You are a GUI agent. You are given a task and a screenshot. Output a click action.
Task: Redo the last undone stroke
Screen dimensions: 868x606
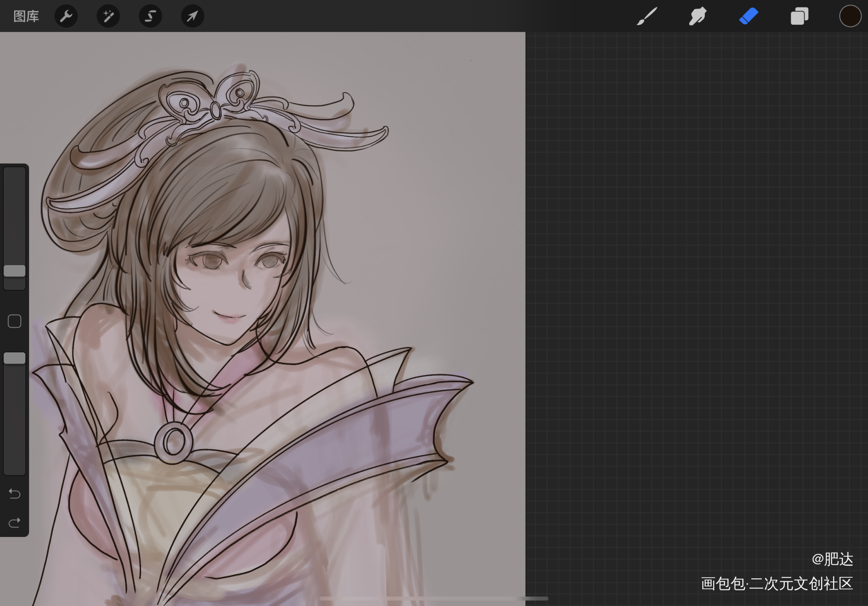pyautogui.click(x=15, y=523)
